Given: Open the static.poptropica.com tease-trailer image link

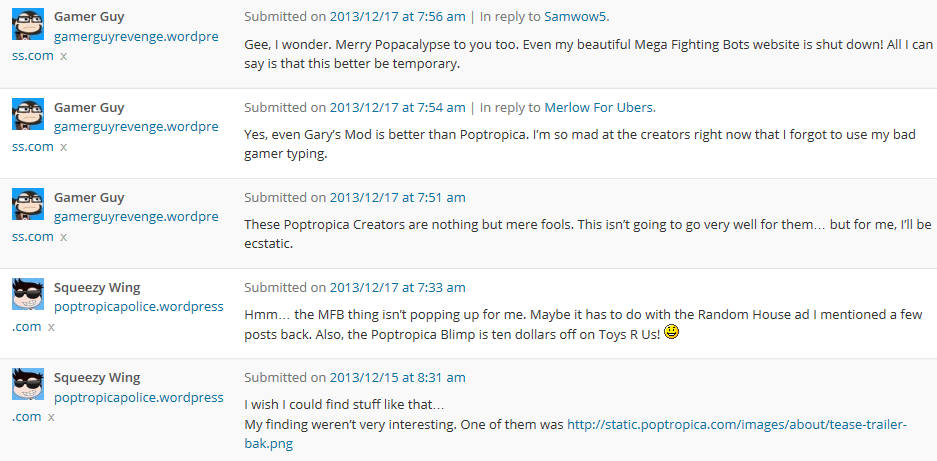Looking at the screenshot, I should [x=576, y=434].
